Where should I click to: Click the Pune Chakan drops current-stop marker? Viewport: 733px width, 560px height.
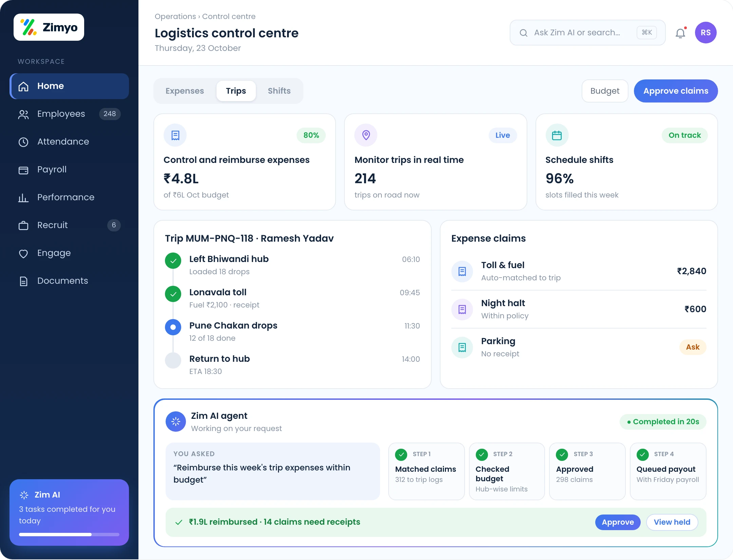(173, 328)
